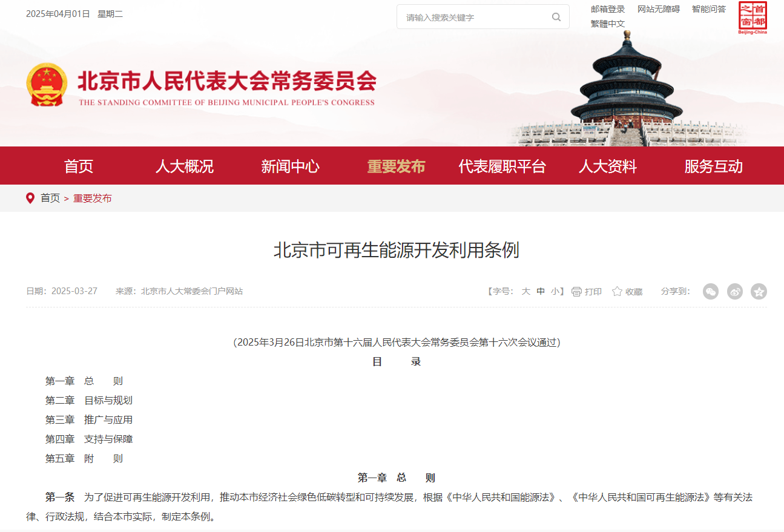Click the search magnifier icon
784x532 pixels.
[x=556, y=17]
